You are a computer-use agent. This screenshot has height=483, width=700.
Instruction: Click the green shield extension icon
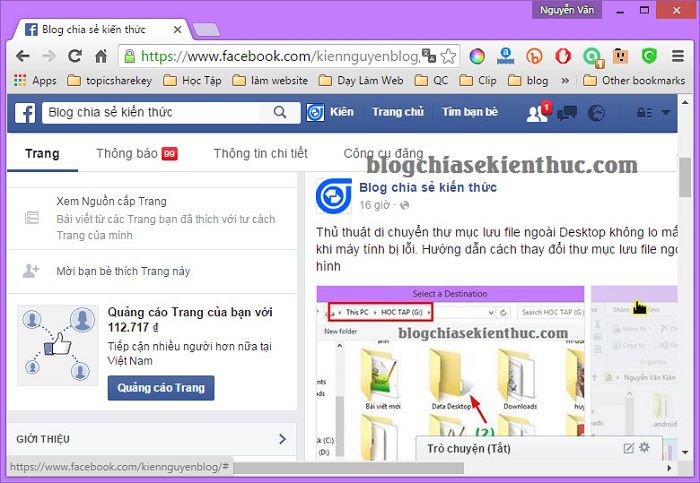(x=649, y=56)
